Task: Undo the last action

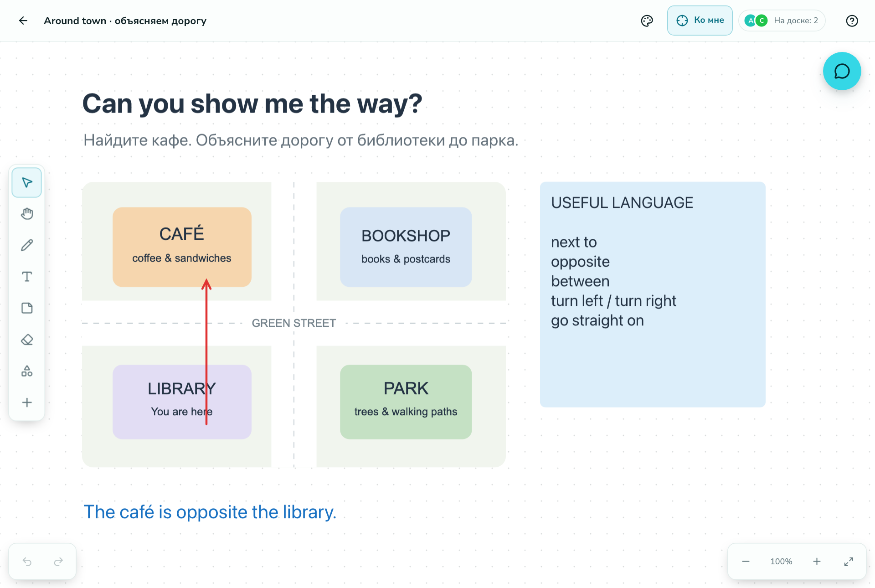Action: click(x=27, y=562)
